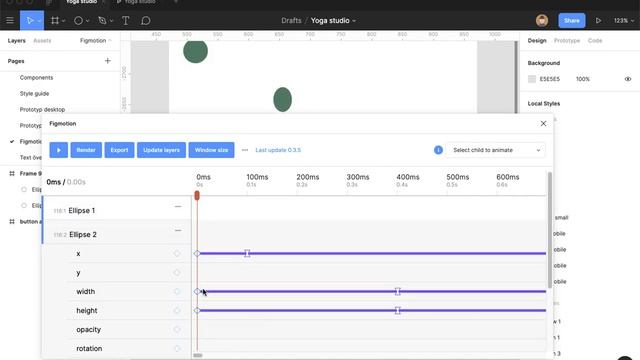Add a new page with plus icon
640x360 pixels.
coord(108,61)
